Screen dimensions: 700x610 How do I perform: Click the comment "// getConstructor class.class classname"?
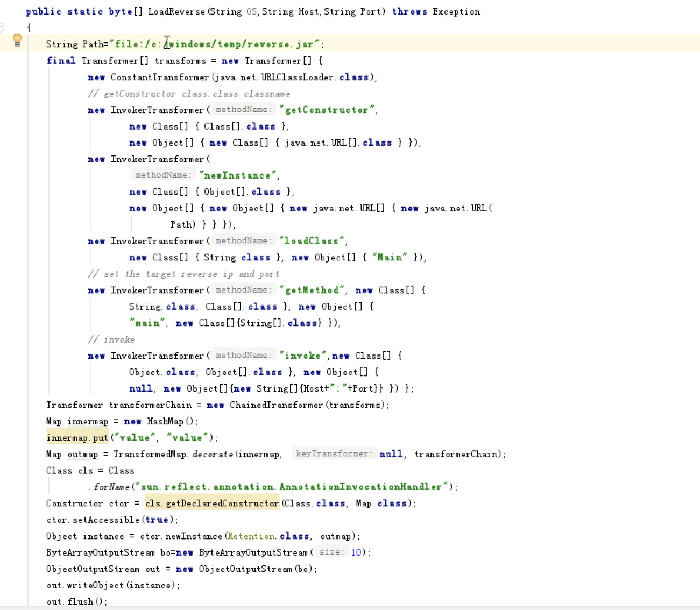tap(189, 94)
